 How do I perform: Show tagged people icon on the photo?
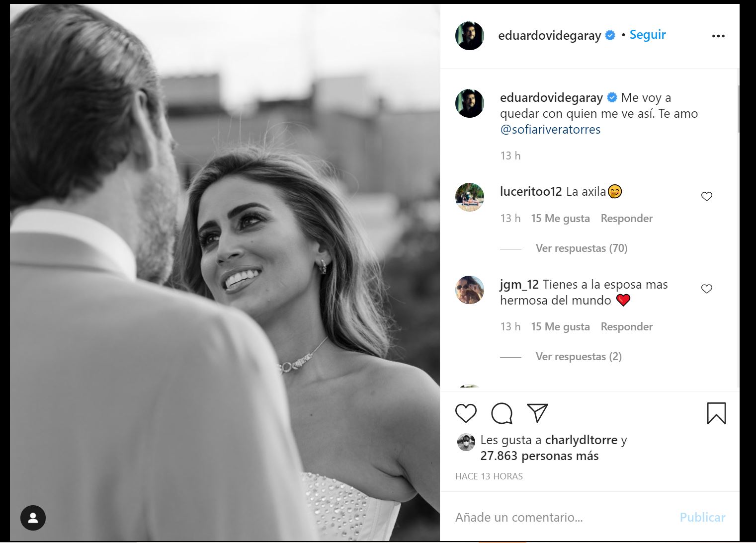[33, 518]
